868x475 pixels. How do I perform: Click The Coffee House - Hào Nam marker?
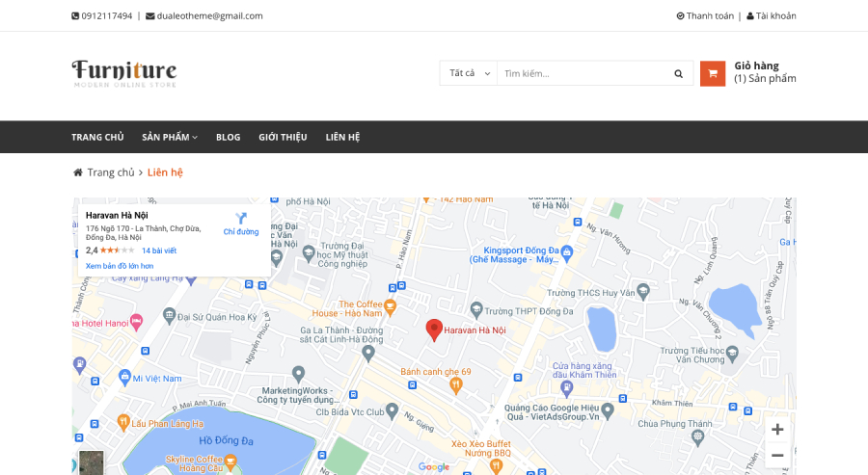[391, 307]
